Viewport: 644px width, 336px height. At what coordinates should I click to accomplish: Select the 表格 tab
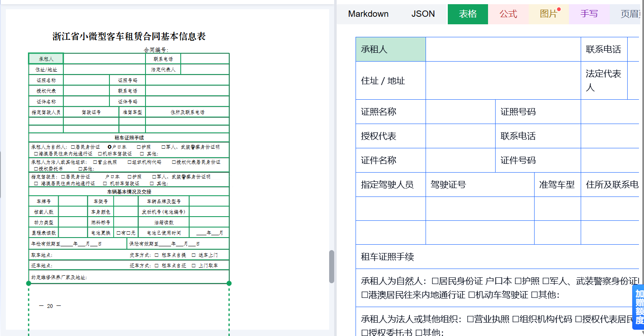click(x=468, y=14)
